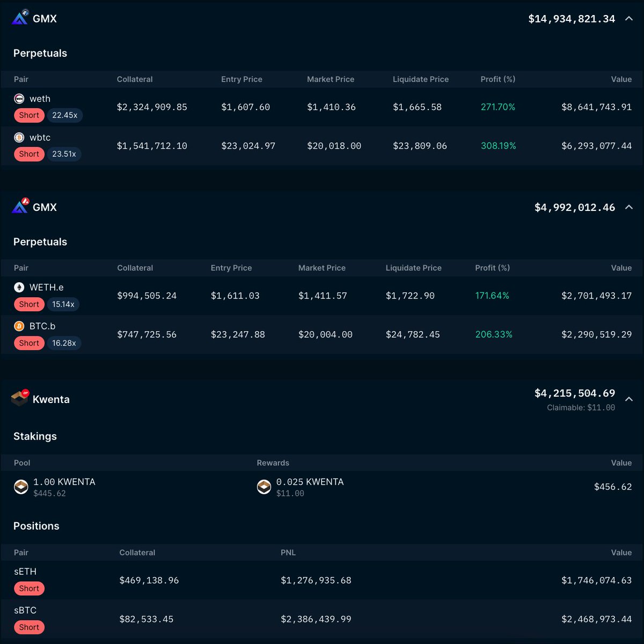Click the GMX Arbitrum logo icon

pos(20,18)
